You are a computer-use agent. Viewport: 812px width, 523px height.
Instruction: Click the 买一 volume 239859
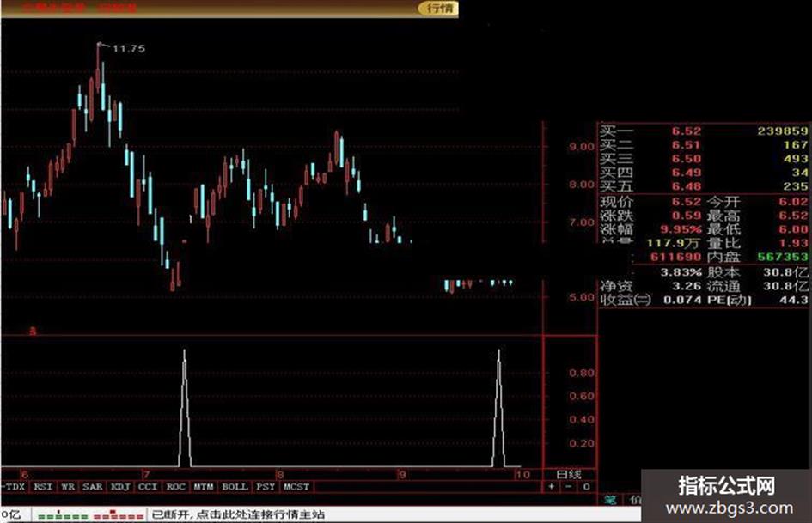click(783, 131)
